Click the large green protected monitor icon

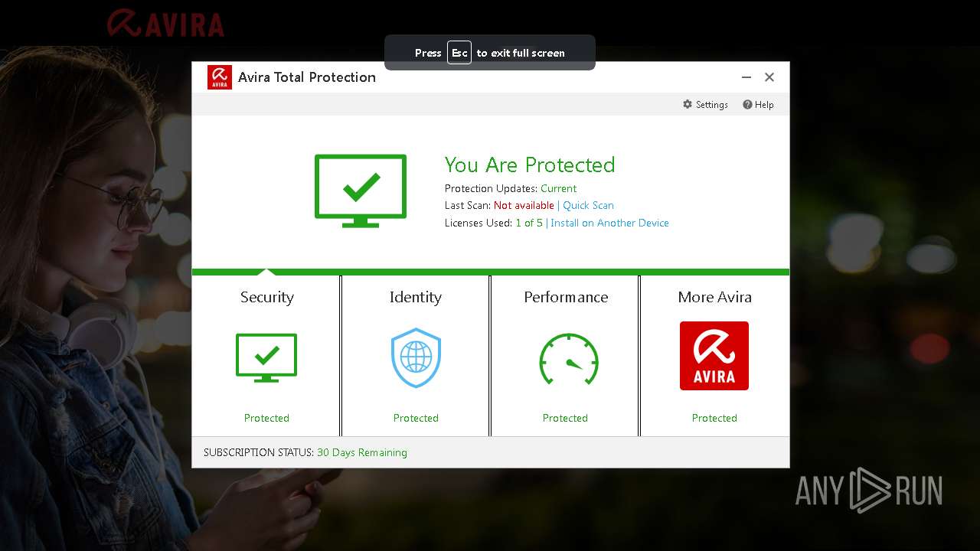pyautogui.click(x=361, y=191)
